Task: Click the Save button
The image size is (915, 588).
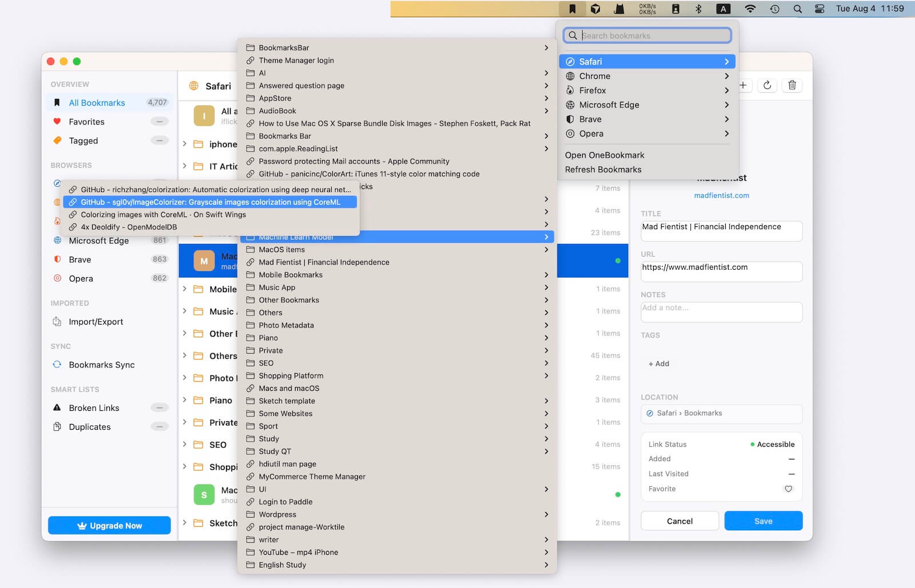Action: click(x=763, y=521)
